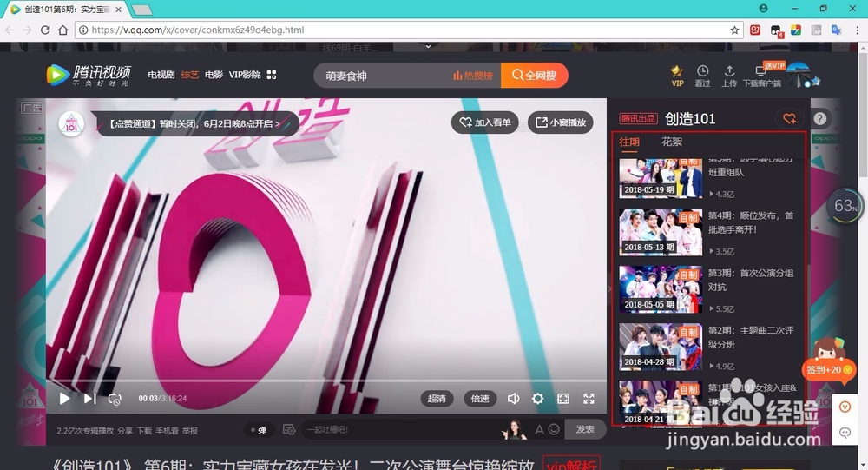Open the 倍速 playback speed menu
This screenshot has width=868, height=470.
pyautogui.click(x=480, y=399)
